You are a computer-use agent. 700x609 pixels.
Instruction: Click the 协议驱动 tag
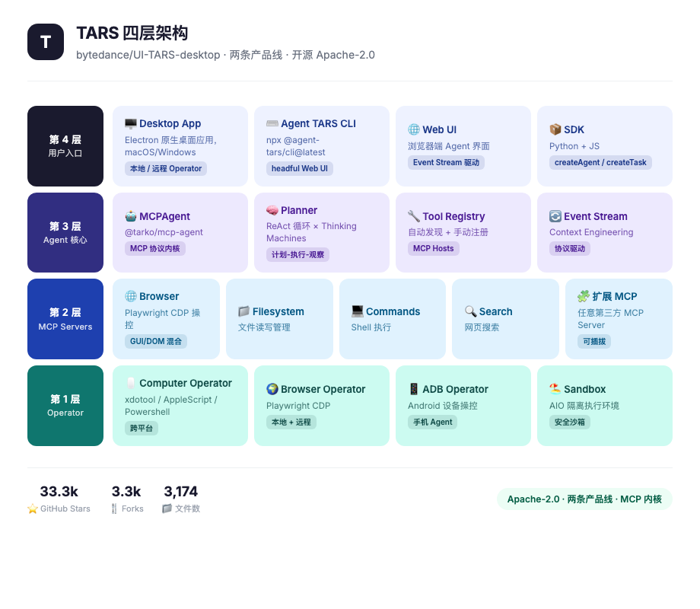(570, 249)
